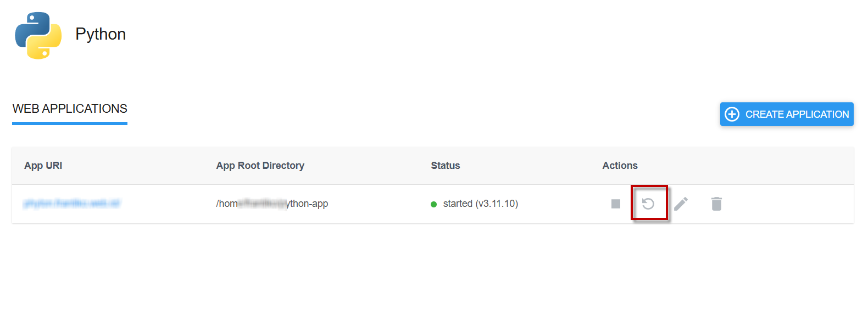The height and width of the screenshot is (318, 868).
Task: Switch to the WEB APPLICATIONS tab
Action: (70, 108)
